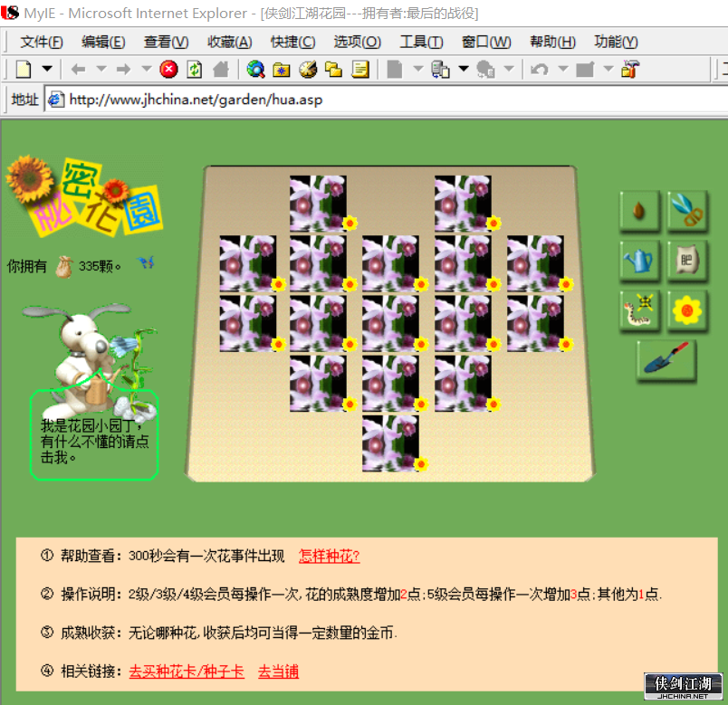728x705 pixels.
Task: Stop loading with the red X icon
Action: 168,69
